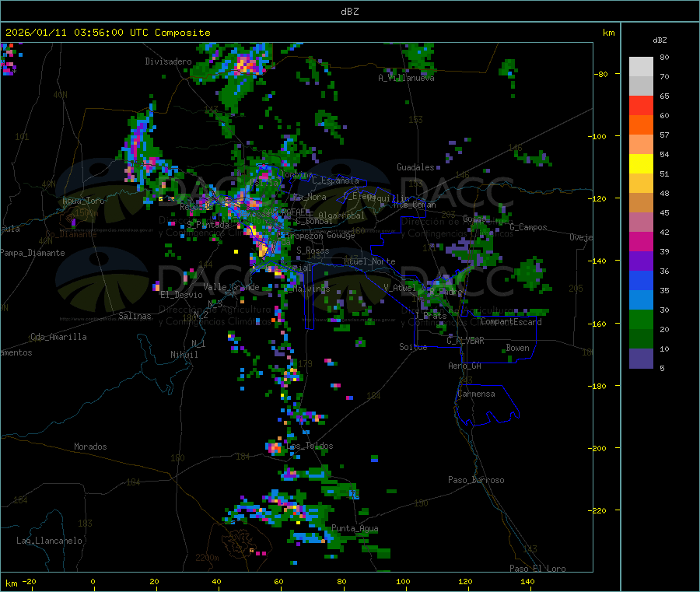
Task: Click the G_ALVEAR place label
Action: point(465,341)
